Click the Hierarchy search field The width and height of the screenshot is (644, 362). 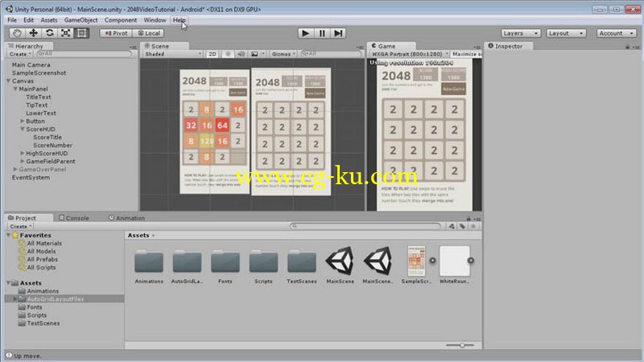[x=85, y=54]
